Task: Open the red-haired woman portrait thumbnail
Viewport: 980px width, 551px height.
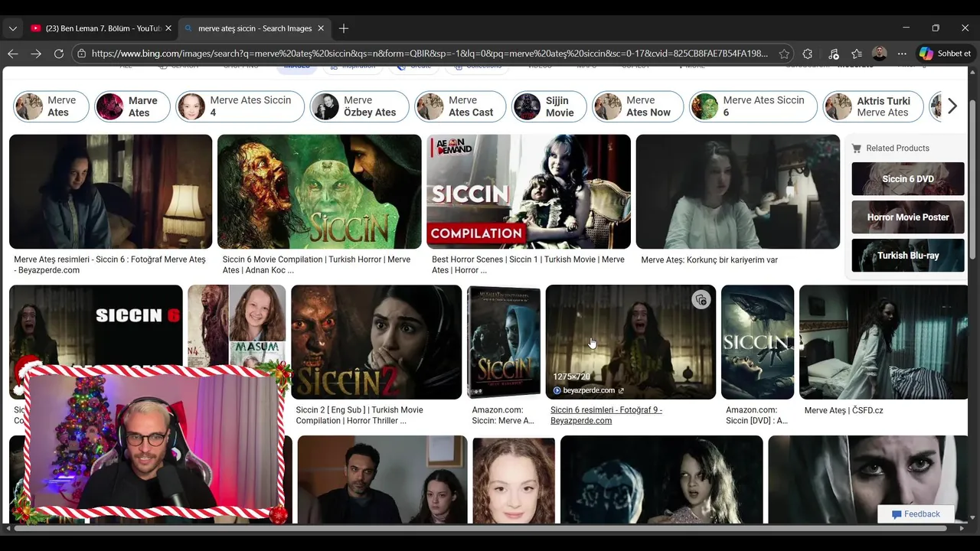Action: pyautogui.click(x=514, y=481)
